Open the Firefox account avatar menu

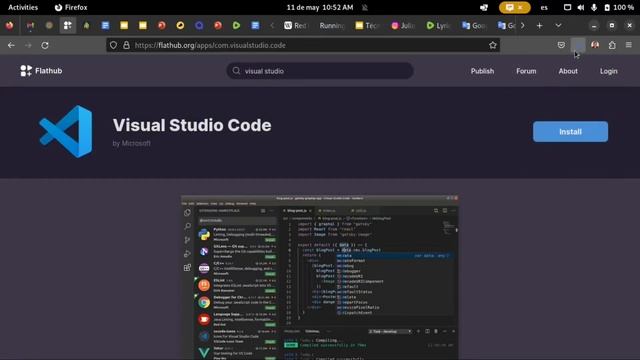tap(595, 45)
